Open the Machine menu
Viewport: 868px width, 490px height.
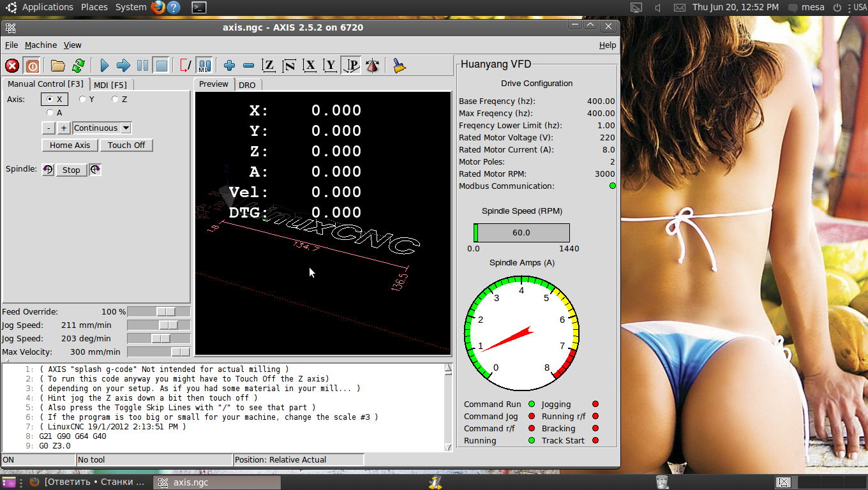pos(41,45)
